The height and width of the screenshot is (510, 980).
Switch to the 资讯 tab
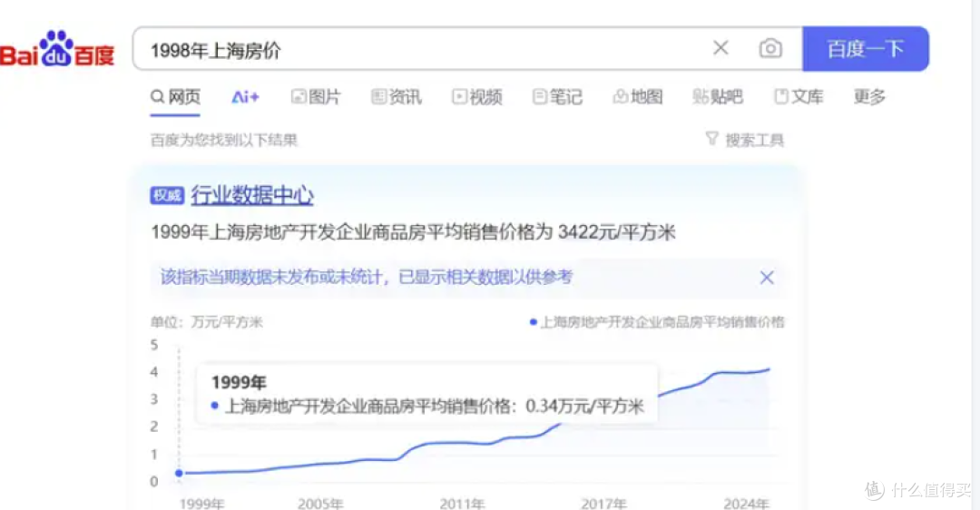[397, 97]
